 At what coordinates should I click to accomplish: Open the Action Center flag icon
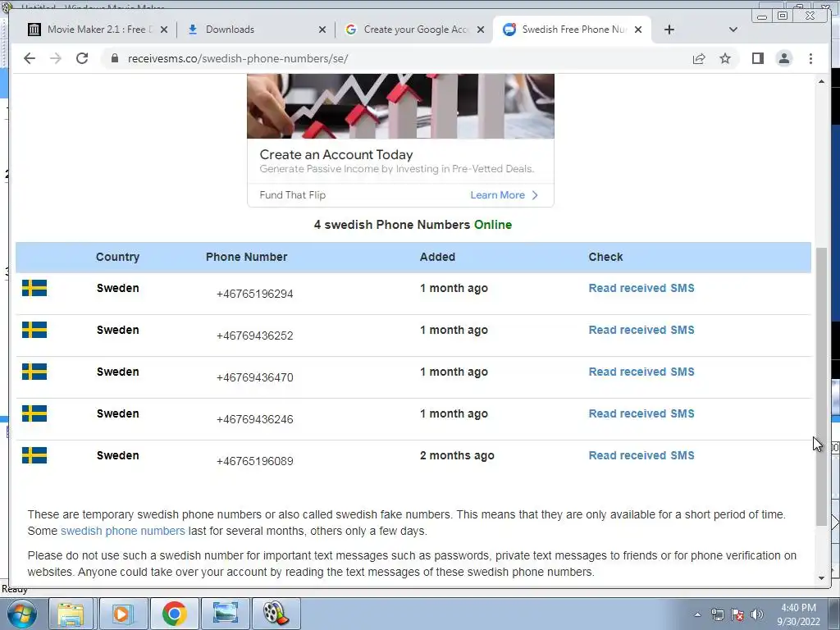pos(737,614)
